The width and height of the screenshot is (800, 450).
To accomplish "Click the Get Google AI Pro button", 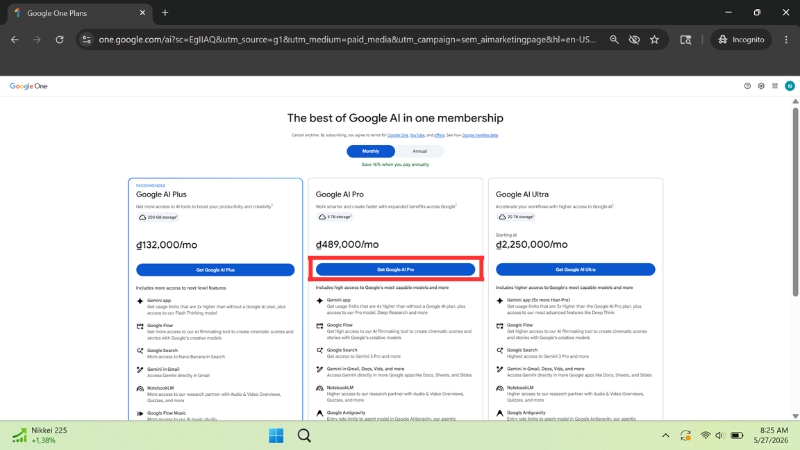I will 395,269.
